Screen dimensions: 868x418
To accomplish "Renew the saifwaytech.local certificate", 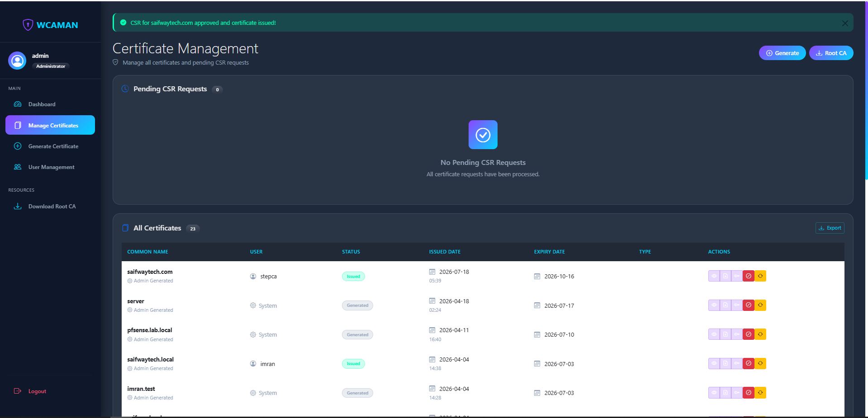I will pos(760,364).
